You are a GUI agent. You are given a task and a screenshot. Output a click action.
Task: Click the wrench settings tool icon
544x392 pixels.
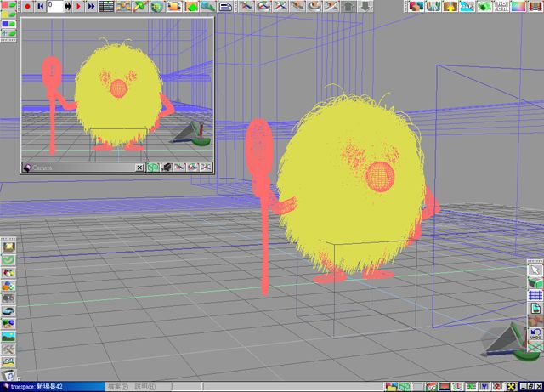8,349
